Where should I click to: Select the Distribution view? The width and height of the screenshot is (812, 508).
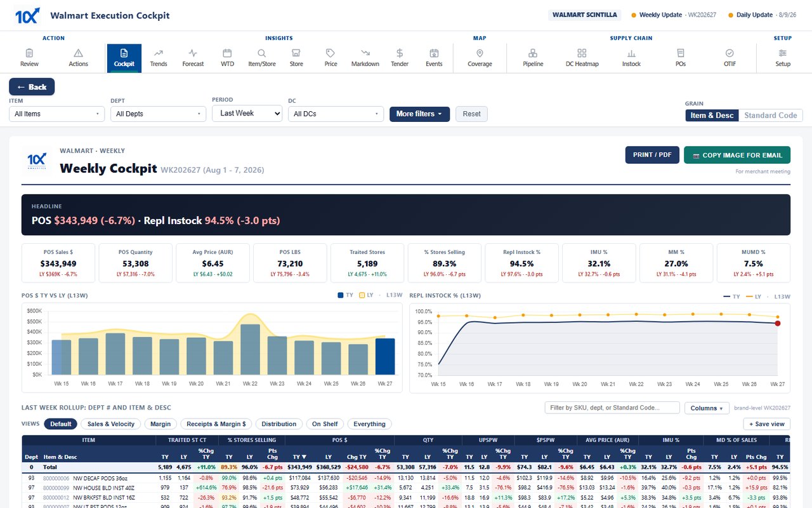tap(279, 424)
